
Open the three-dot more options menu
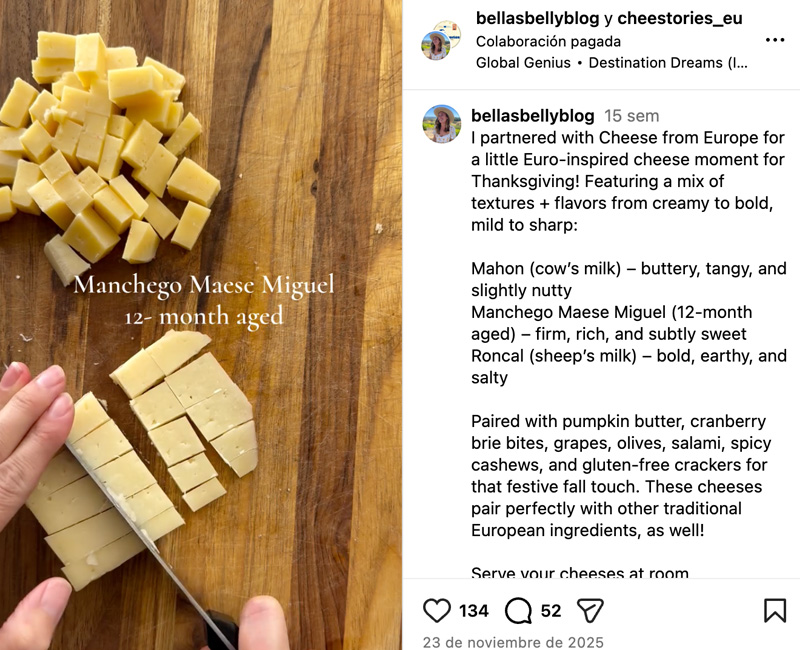click(x=775, y=41)
